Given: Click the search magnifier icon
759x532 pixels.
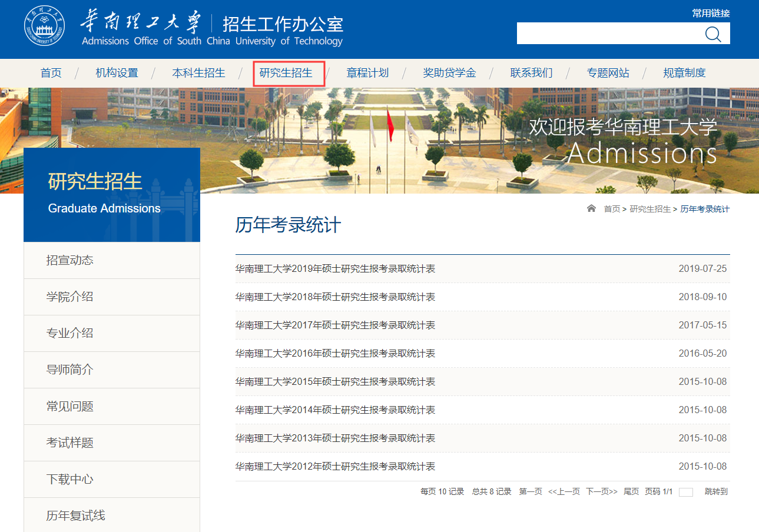Looking at the screenshot, I should [712, 34].
